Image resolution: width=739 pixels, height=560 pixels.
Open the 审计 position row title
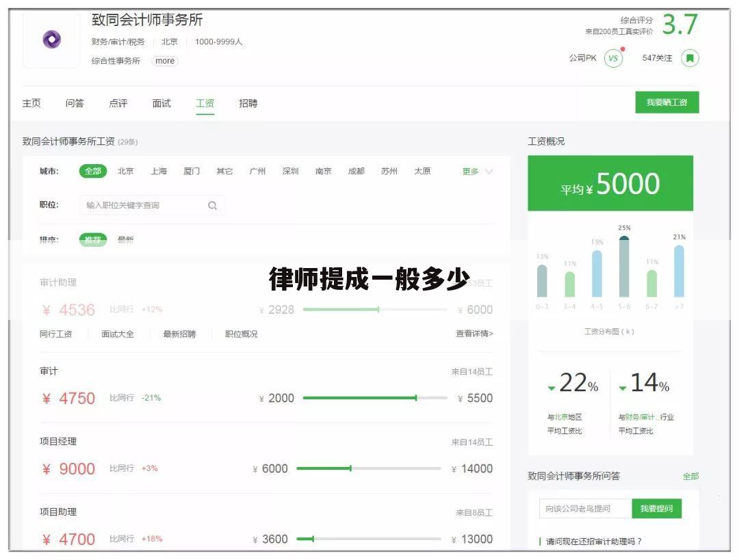click(x=49, y=371)
